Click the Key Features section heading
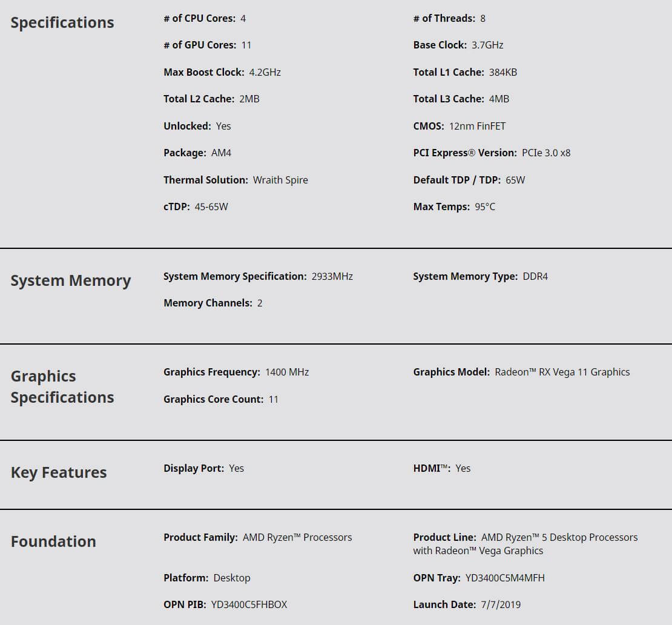672x625 pixels. pos(59,472)
